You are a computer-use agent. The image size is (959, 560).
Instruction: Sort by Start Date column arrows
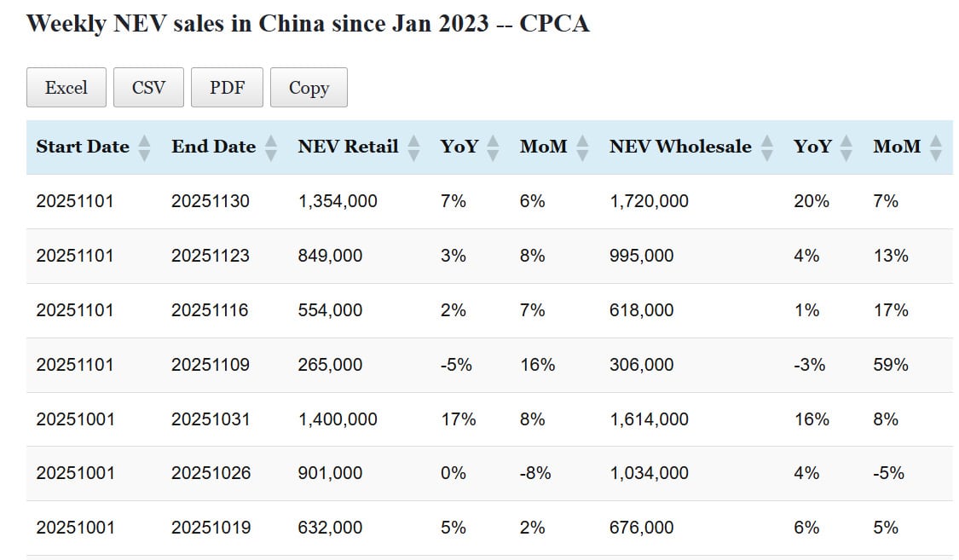144,147
